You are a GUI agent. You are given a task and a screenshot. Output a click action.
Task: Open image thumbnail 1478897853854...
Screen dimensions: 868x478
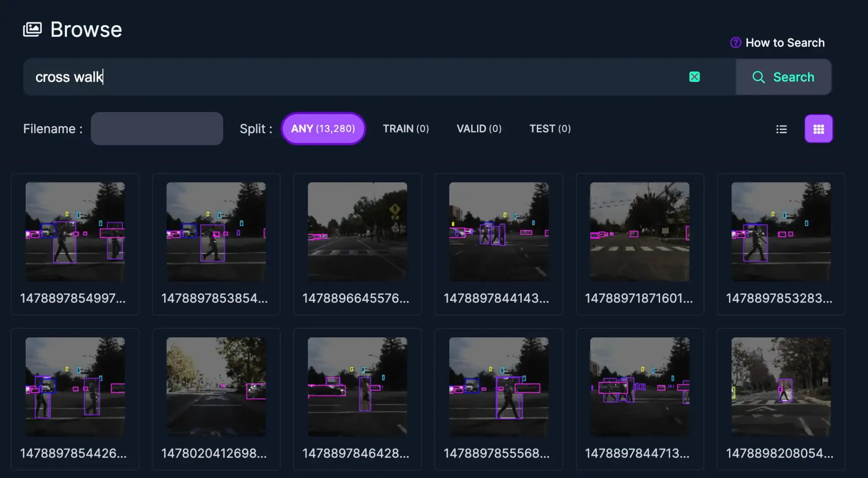tap(216, 232)
